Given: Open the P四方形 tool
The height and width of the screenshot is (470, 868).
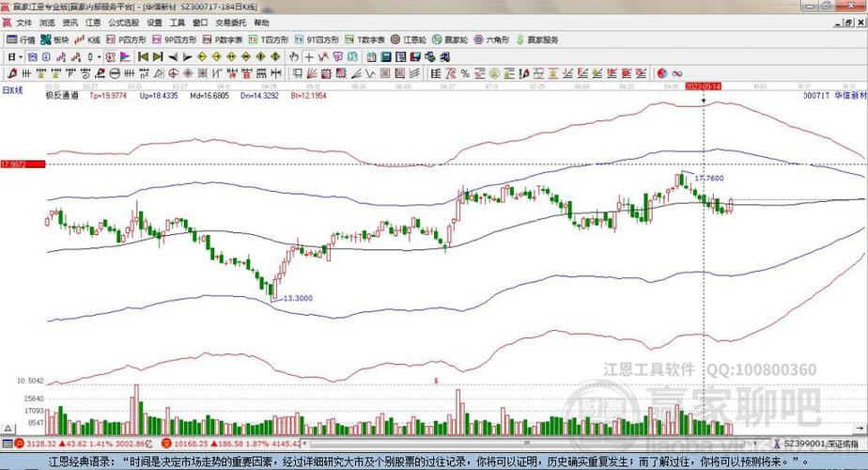Looking at the screenshot, I should tap(126, 39).
